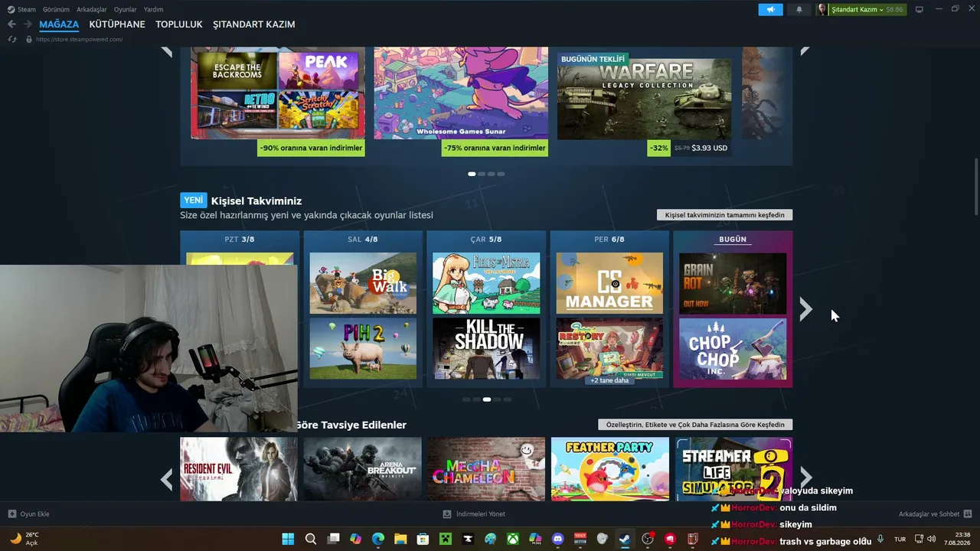The width and height of the screenshot is (980, 551).
Task: Open the notifications bell
Action: [799, 9]
